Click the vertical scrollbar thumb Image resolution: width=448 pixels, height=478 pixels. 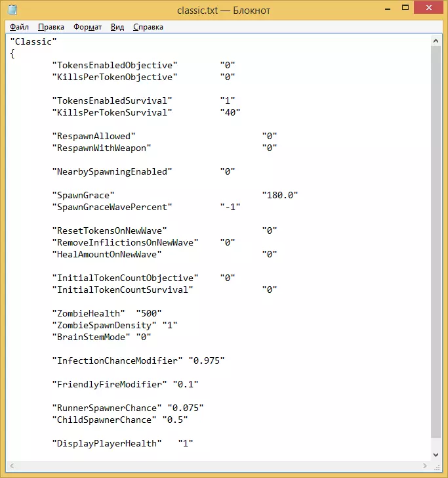point(436,242)
